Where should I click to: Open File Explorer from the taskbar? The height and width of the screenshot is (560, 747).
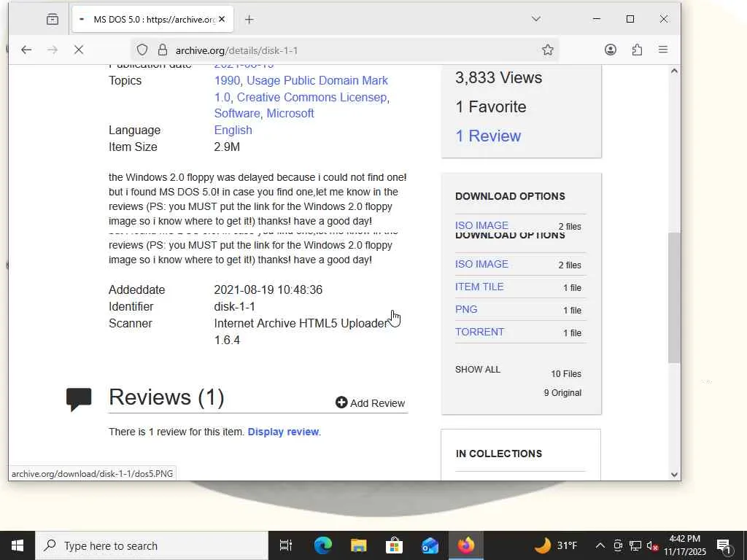tap(358, 545)
